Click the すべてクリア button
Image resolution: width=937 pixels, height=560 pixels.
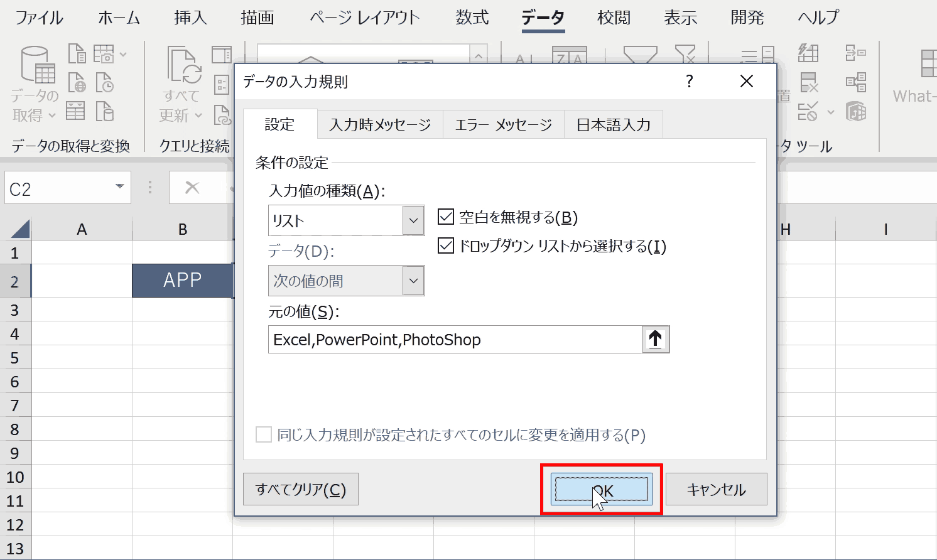[301, 489]
